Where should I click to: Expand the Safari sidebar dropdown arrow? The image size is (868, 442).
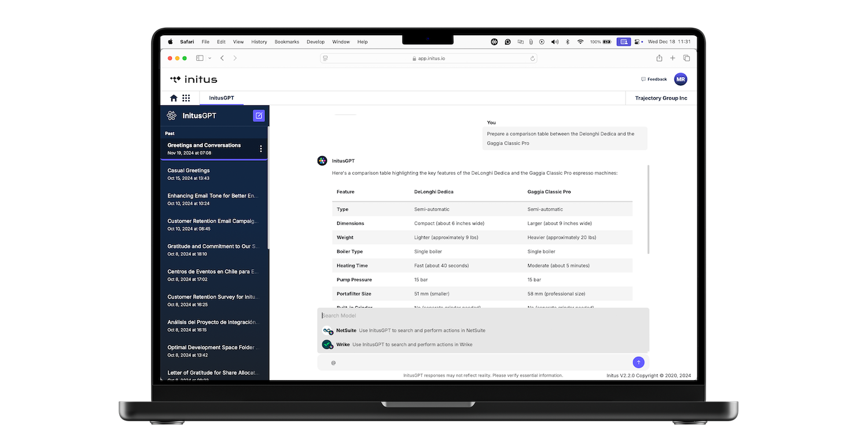pos(209,58)
